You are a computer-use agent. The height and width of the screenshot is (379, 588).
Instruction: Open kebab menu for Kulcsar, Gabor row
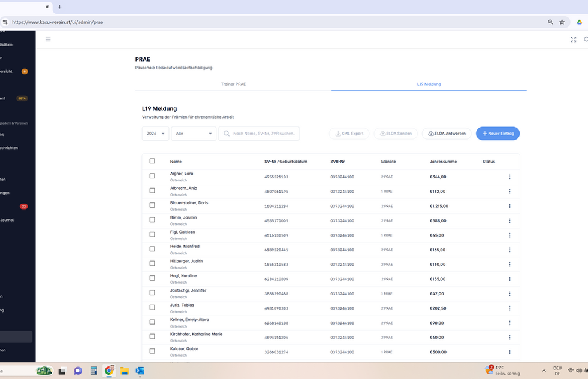pos(509,352)
